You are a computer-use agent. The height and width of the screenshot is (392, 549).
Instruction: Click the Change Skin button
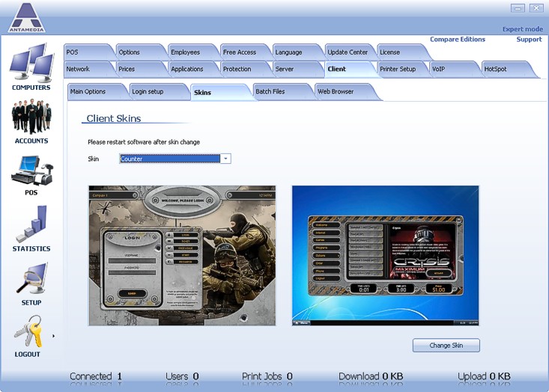[x=446, y=345]
